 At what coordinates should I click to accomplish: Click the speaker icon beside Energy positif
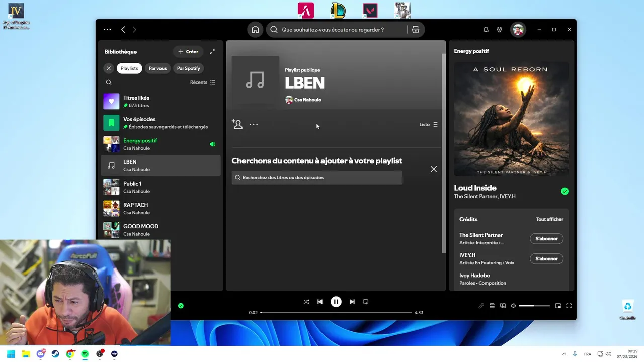pos(212,144)
